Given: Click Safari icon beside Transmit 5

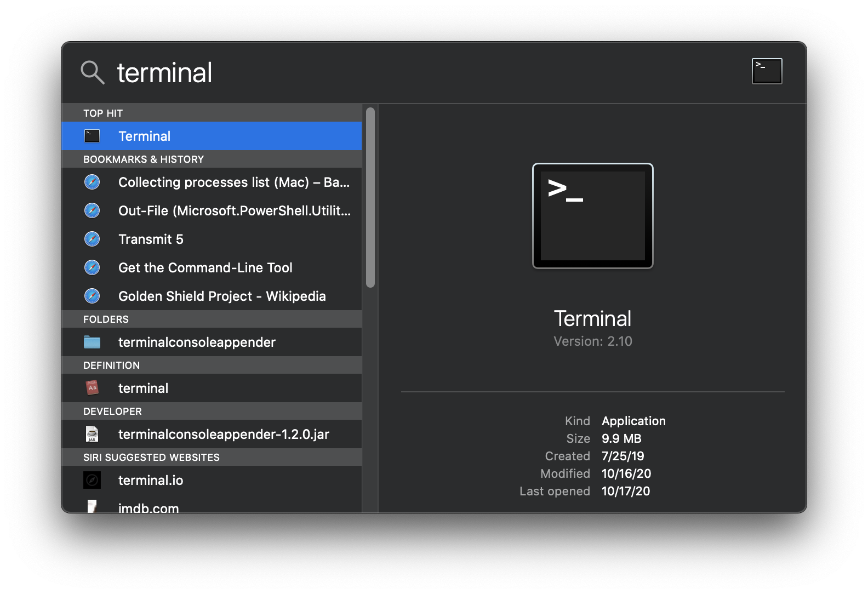Looking at the screenshot, I should point(92,239).
